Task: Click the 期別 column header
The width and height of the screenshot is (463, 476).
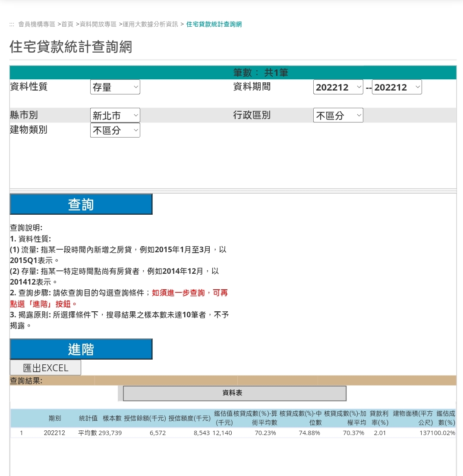Action: [x=55, y=418]
